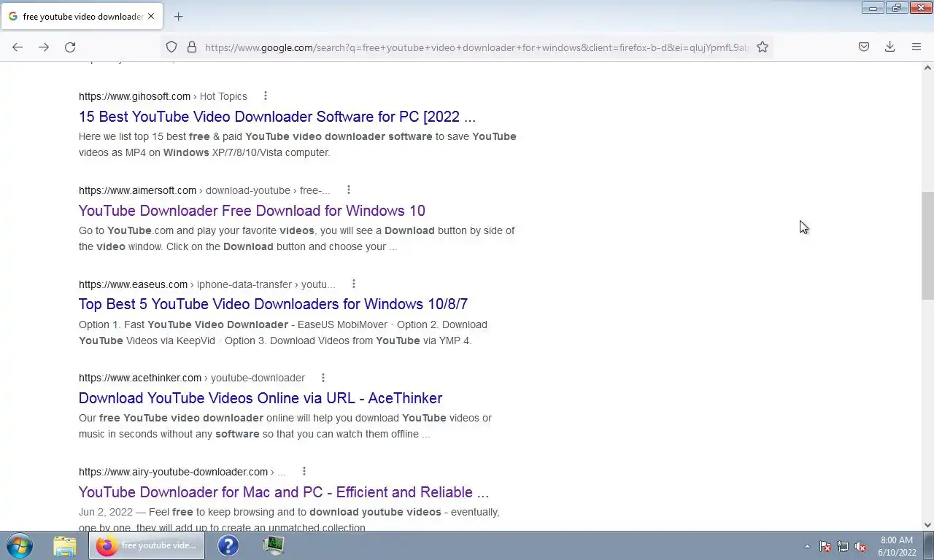Viewport: 934px width, 560px height.
Task: Open the network tray icon
Action: pos(843,546)
